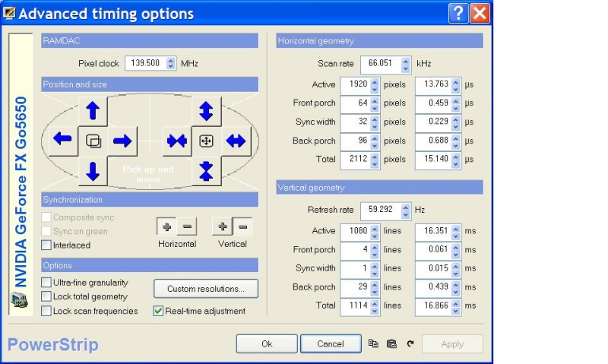Set Horizontal sync polarity to negative
This screenshot has height=364, width=608.
tap(187, 226)
